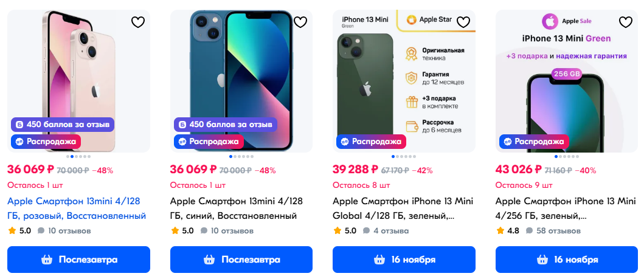Click Распродажа badge on Apple Star card
Image resolution: width=644 pixels, height=279 pixels.
(372, 142)
